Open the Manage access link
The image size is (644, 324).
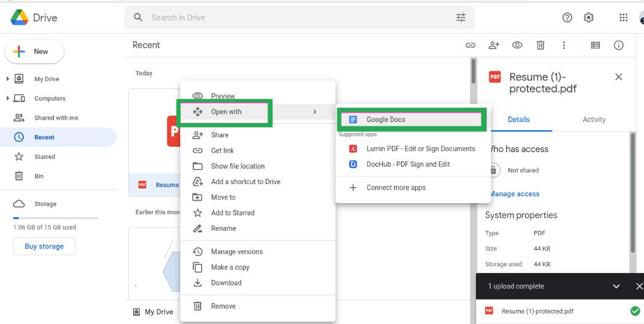[x=514, y=194]
